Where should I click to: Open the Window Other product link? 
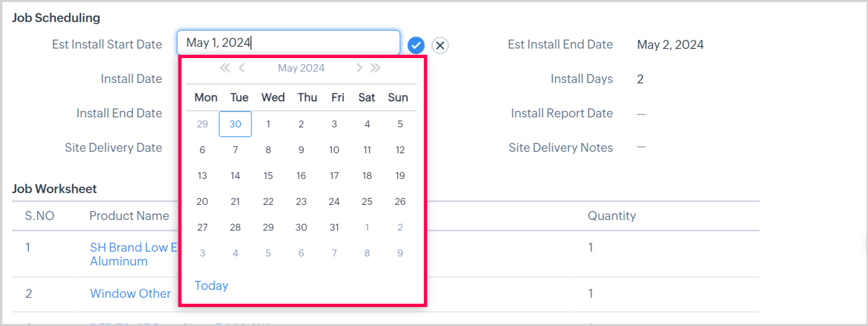point(130,293)
